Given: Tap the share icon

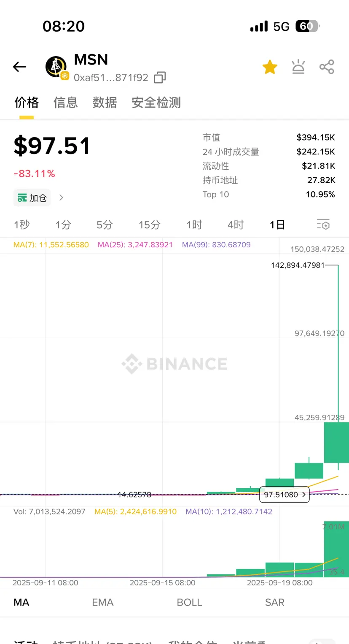Looking at the screenshot, I should (x=327, y=67).
